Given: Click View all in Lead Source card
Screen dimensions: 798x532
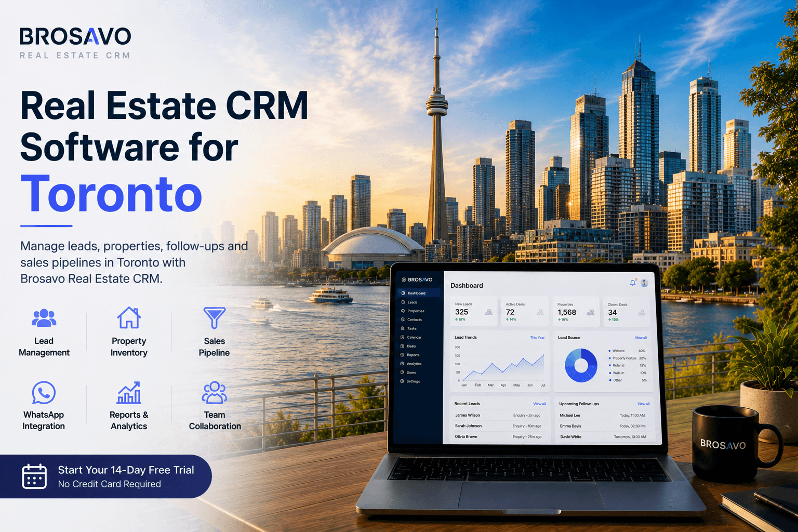Looking at the screenshot, I should coord(641,338).
